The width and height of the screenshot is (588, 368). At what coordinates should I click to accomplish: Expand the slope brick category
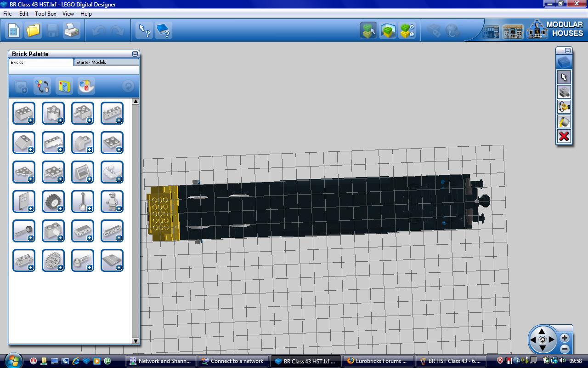pos(24,143)
